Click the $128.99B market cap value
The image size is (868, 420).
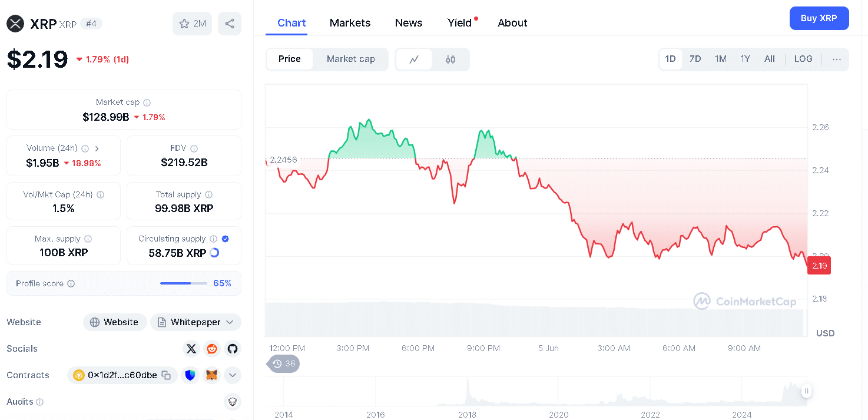[106, 117]
